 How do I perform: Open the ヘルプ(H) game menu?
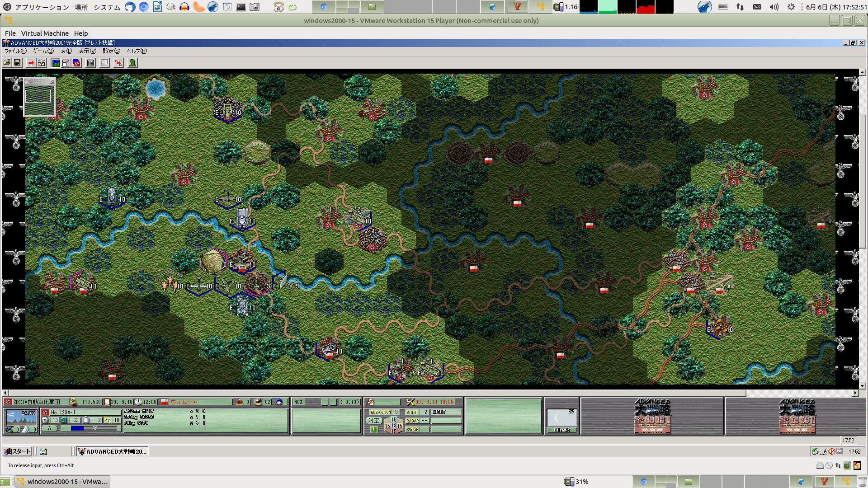pyautogui.click(x=137, y=51)
